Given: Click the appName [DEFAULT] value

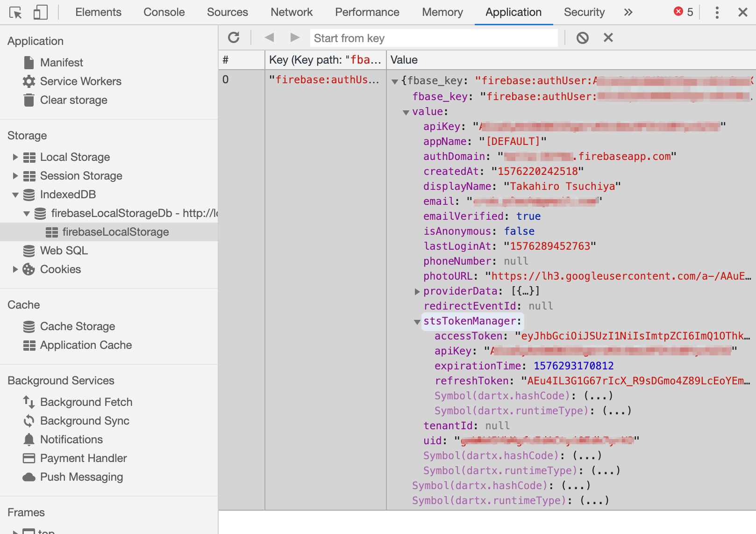Looking at the screenshot, I should [513, 141].
